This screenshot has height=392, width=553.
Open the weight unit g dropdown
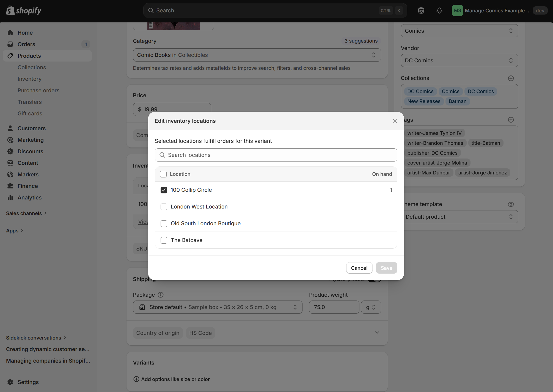click(371, 307)
